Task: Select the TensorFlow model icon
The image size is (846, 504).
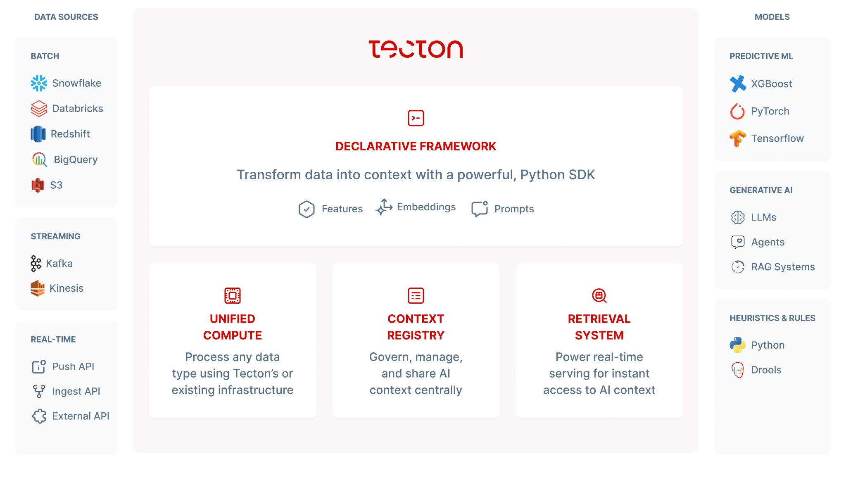Action: [736, 138]
